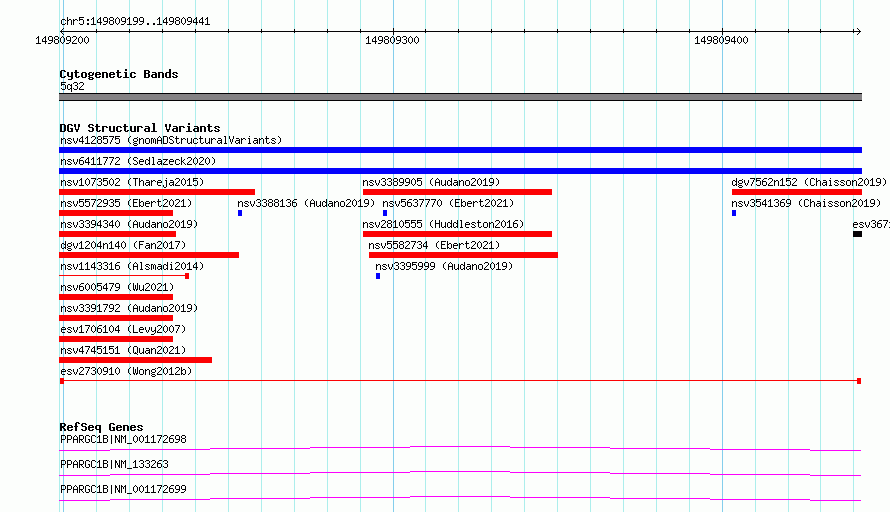Click the red bar under nsv5572935

pyautogui.click(x=116, y=213)
